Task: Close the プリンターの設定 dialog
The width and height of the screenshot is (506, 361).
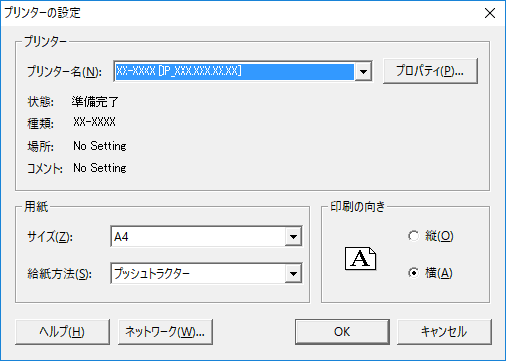Action: [x=490, y=13]
